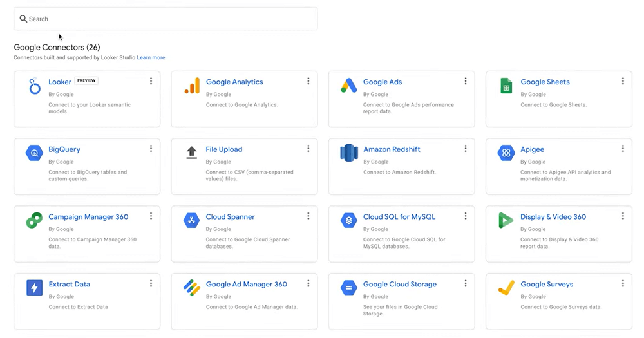This screenshot has width=644, height=338.
Task: Open three-dot menu on Google Surveys card
Action: coord(623,283)
